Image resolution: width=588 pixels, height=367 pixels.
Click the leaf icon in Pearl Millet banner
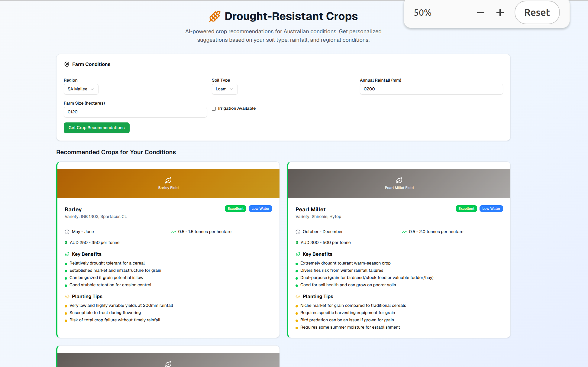[399, 180]
